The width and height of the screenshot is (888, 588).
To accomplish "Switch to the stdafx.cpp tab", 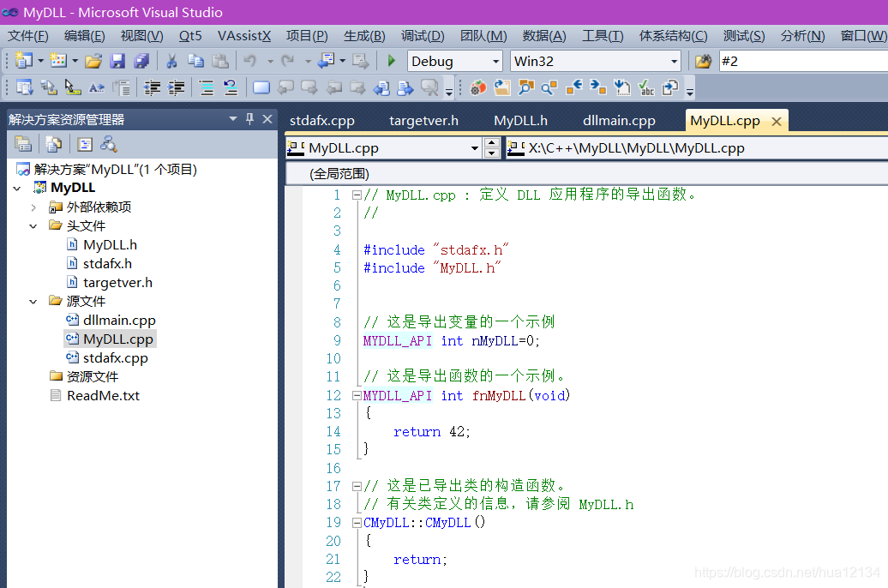I will 321,121.
